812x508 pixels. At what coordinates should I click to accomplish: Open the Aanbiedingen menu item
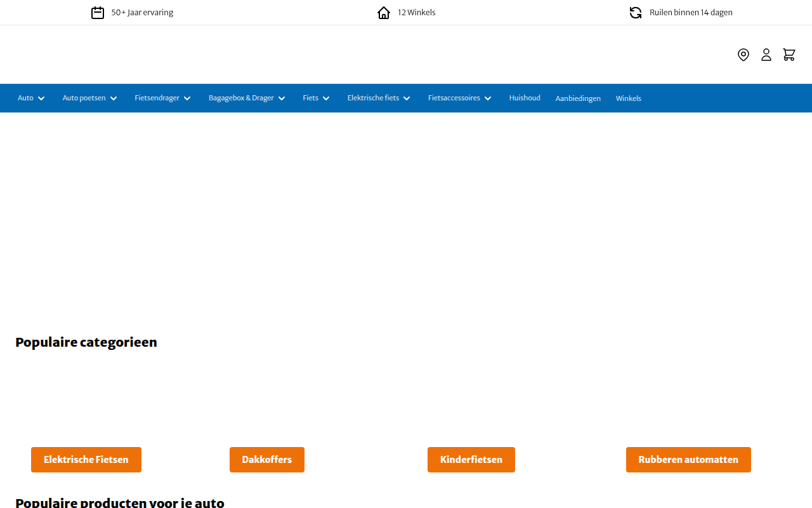(578, 98)
